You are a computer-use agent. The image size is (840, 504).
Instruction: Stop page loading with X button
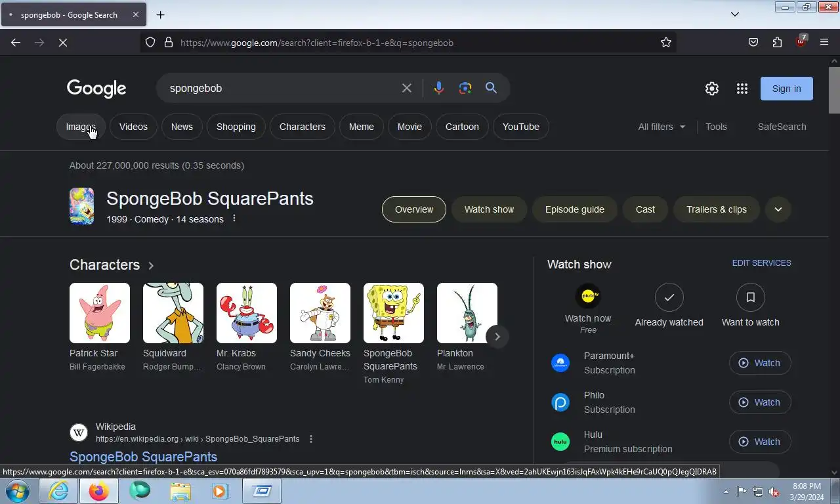(x=63, y=43)
